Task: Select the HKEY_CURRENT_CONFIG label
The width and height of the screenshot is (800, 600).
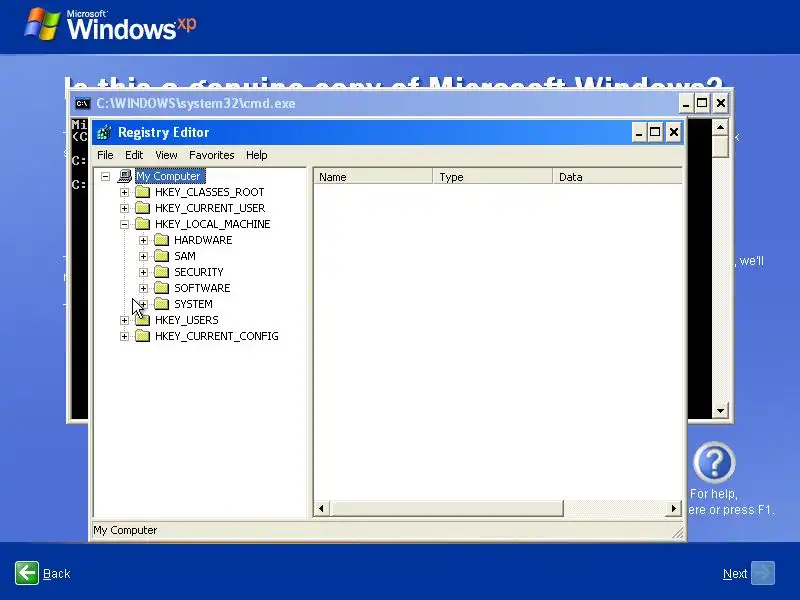Action: (x=217, y=336)
